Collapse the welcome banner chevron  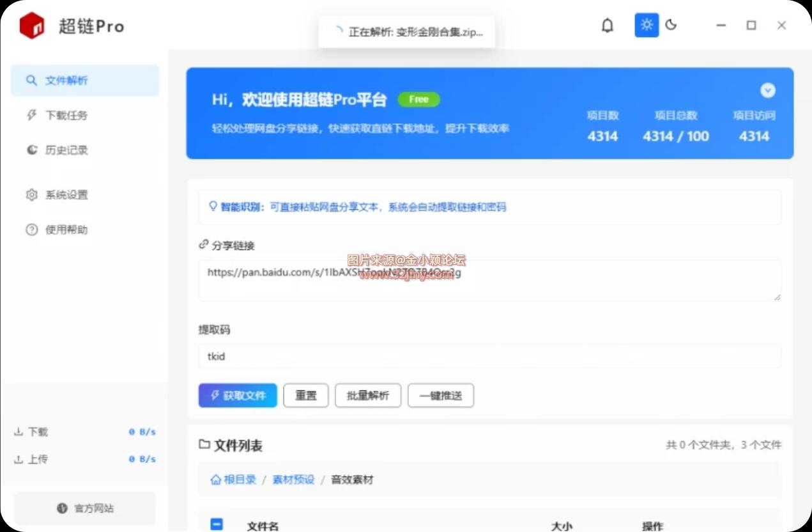point(768,91)
